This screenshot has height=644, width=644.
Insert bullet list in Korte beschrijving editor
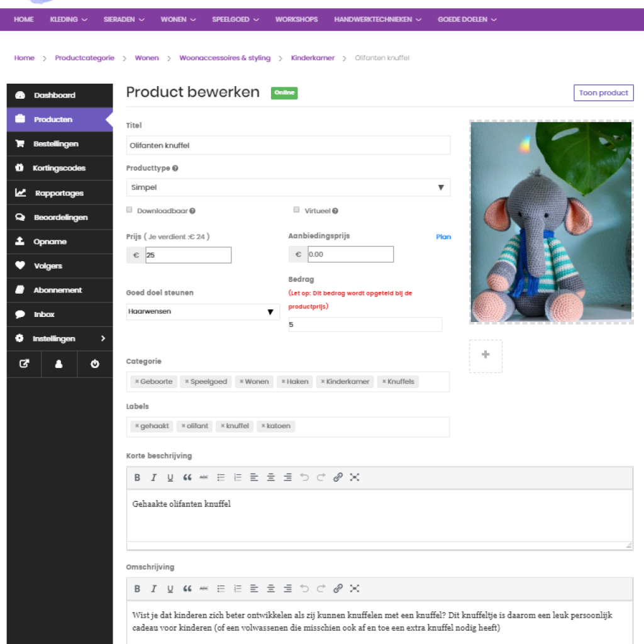221,477
